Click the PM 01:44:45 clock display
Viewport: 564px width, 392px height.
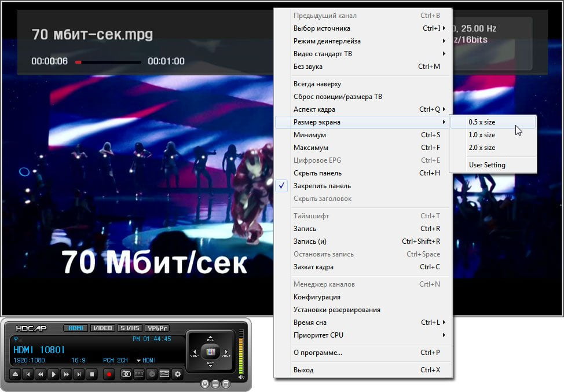(152, 339)
